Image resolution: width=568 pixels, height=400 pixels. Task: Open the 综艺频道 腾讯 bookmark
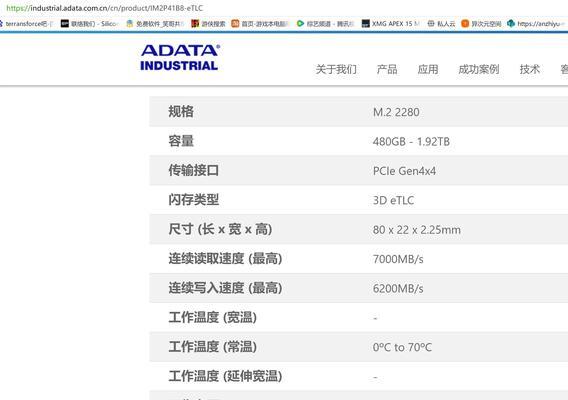(x=325, y=24)
